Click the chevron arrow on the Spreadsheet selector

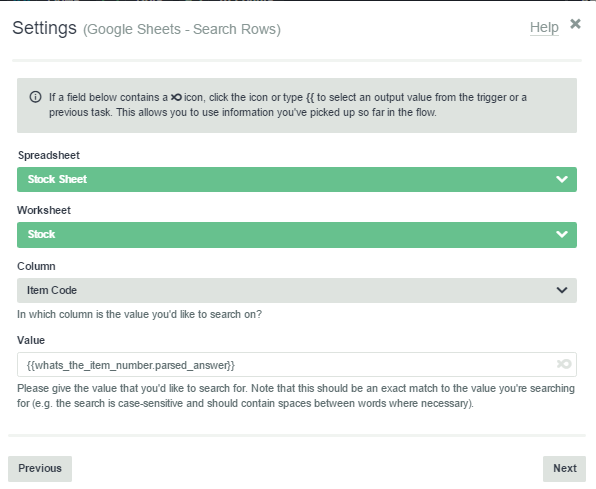coord(561,179)
